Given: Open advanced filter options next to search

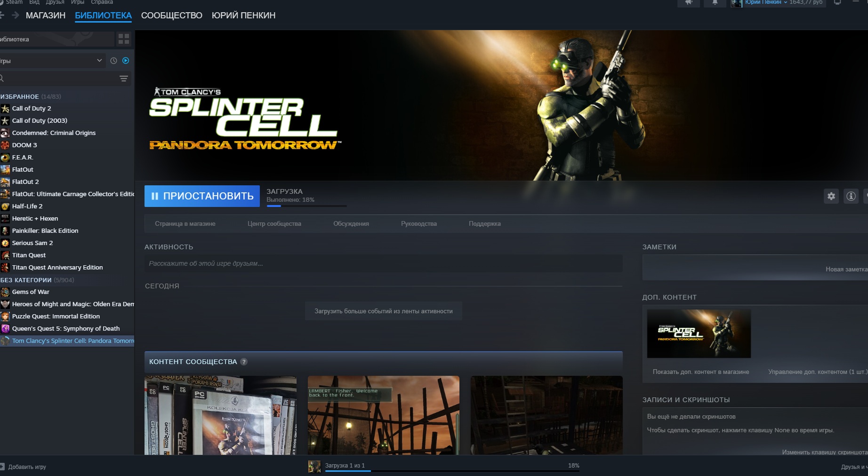Looking at the screenshot, I should (x=124, y=79).
